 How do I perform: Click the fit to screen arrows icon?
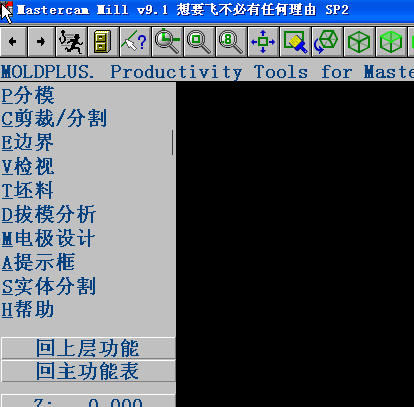point(263,42)
